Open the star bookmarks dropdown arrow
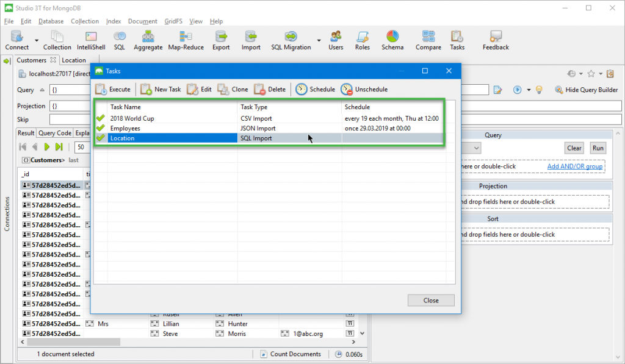 point(601,74)
